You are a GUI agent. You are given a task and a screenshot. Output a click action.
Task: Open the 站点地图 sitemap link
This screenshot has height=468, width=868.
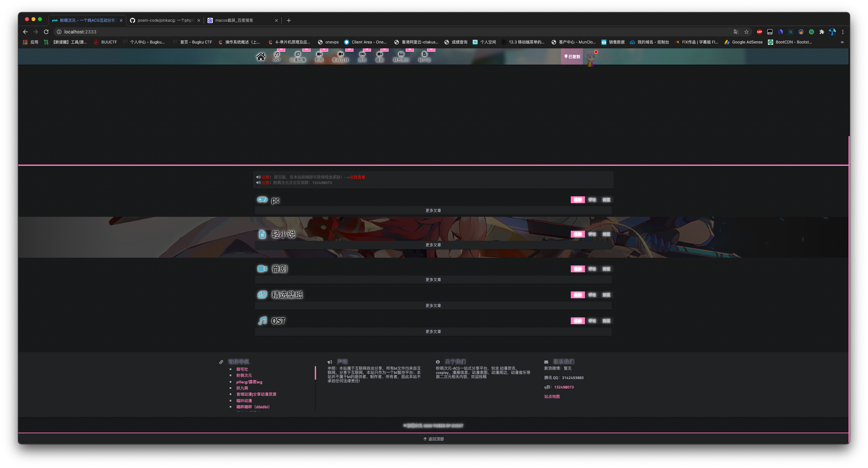point(552,397)
